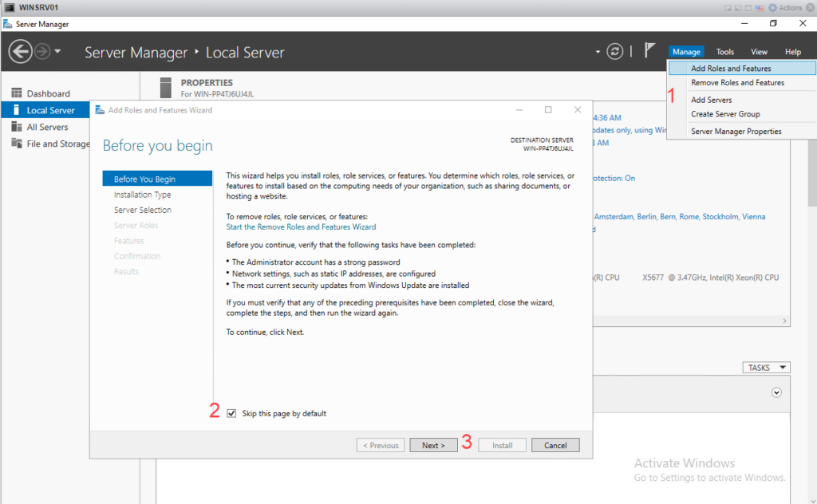Open the View menu

759,52
